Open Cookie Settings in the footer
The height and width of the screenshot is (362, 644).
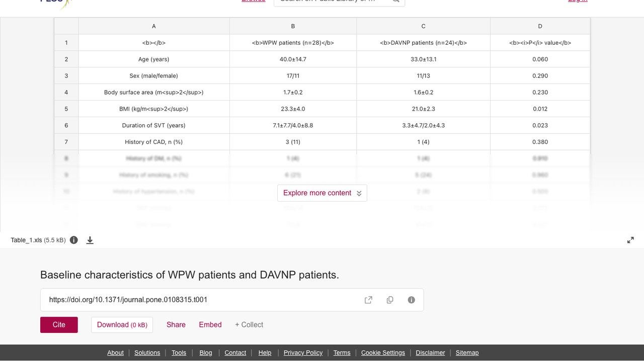[x=383, y=352]
